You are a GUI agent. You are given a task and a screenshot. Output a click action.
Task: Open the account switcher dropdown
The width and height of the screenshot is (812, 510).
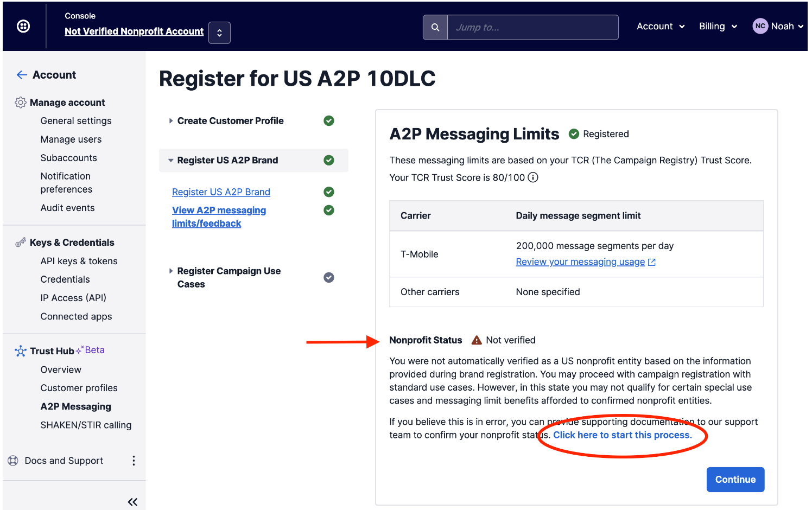(x=219, y=33)
